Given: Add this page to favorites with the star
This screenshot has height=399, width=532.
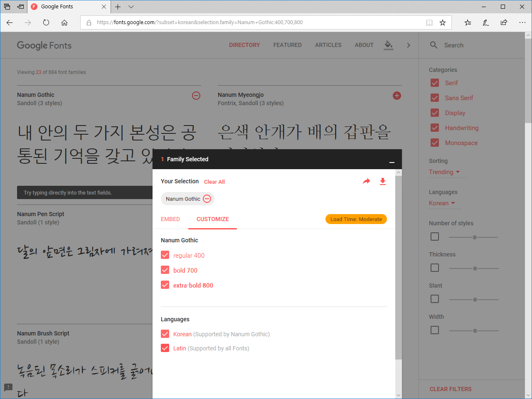Looking at the screenshot, I should (443, 22).
